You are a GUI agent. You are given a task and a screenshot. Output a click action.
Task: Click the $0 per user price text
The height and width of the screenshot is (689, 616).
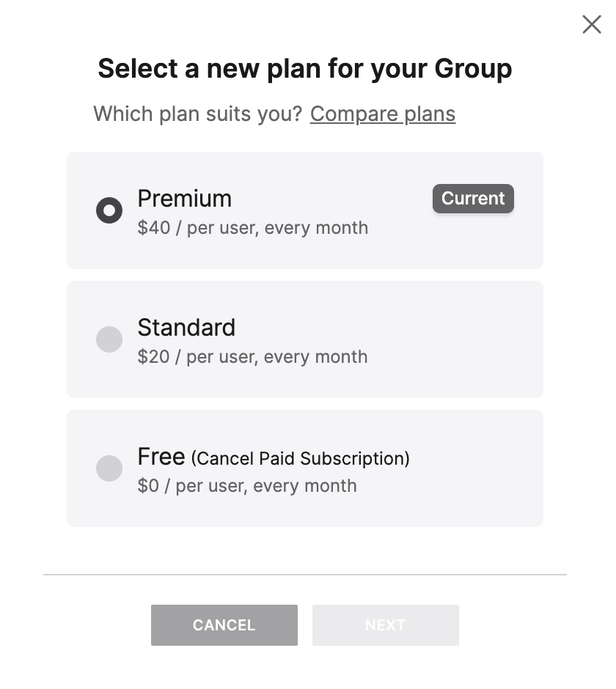pos(247,486)
